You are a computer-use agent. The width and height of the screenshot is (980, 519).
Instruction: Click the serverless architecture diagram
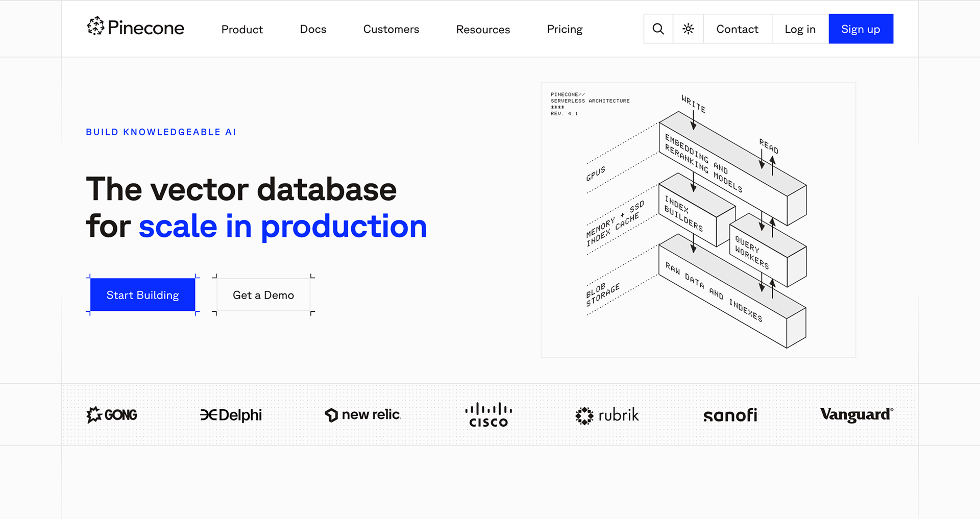[698, 220]
